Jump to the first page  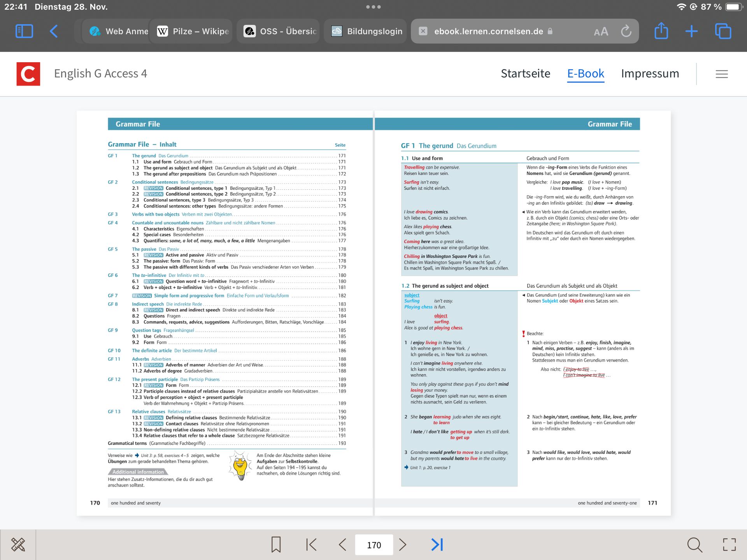311,544
